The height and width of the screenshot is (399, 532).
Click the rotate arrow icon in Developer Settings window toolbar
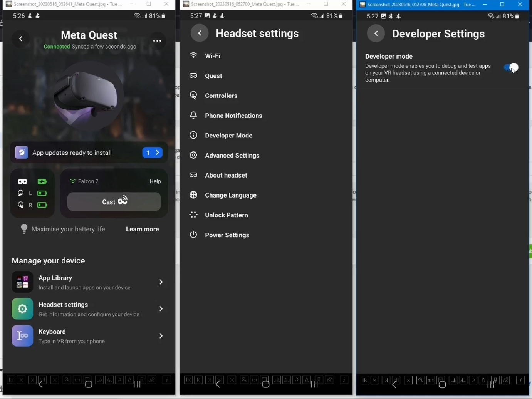pyautogui.click(x=473, y=381)
